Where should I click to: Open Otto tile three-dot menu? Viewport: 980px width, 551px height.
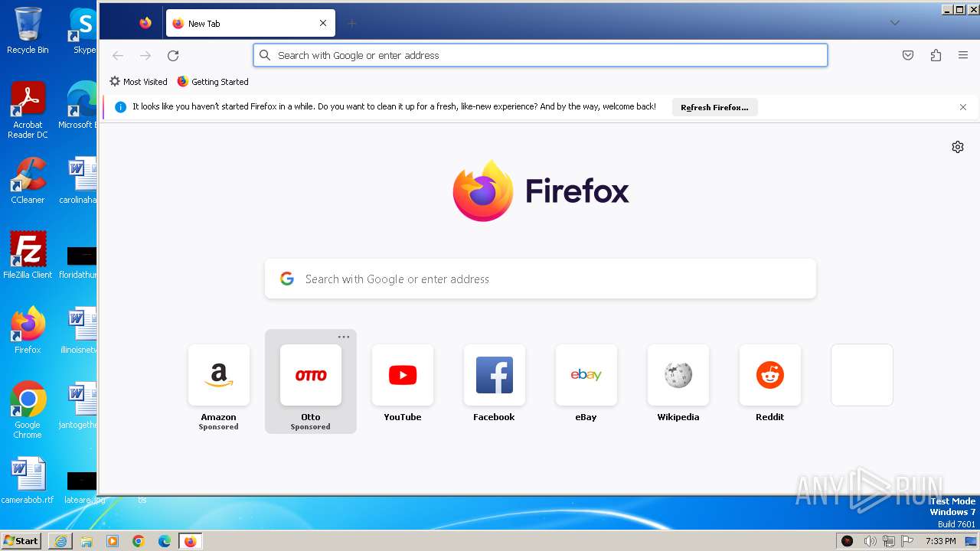[x=344, y=337]
